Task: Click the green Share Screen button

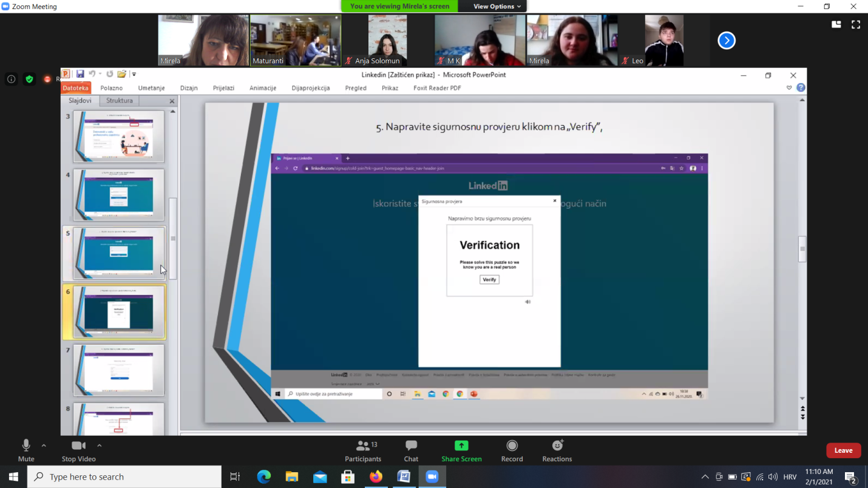Action: (461, 452)
